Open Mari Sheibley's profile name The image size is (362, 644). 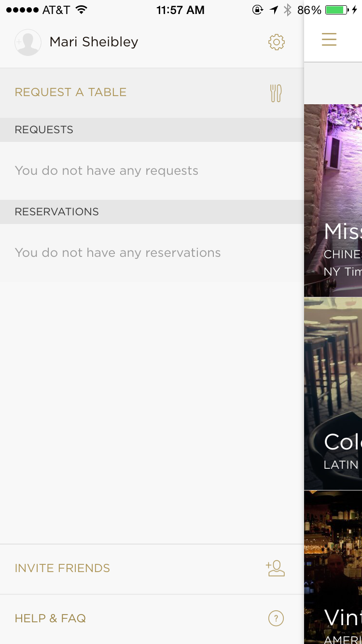pos(94,42)
